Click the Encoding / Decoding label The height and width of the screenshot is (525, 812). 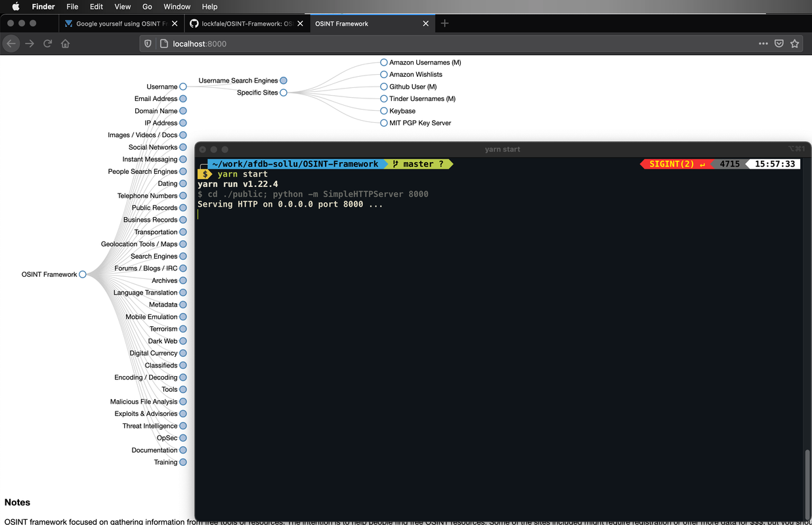[x=146, y=377]
